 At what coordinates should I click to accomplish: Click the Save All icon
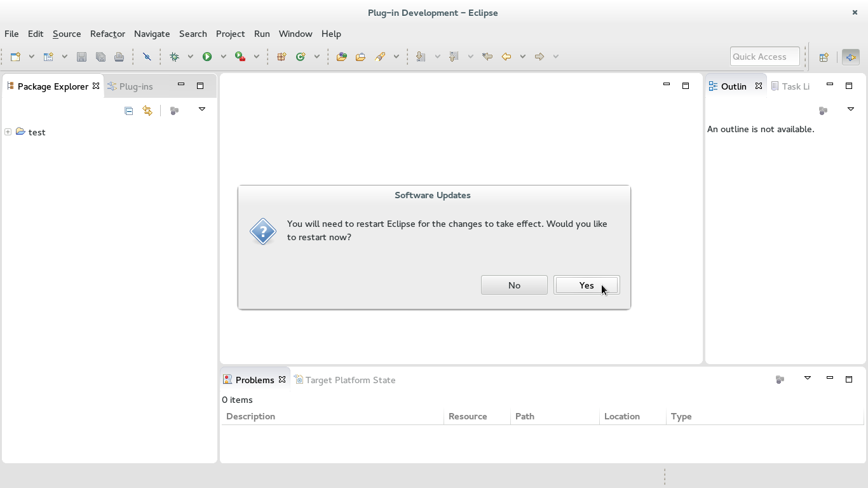coord(100,57)
